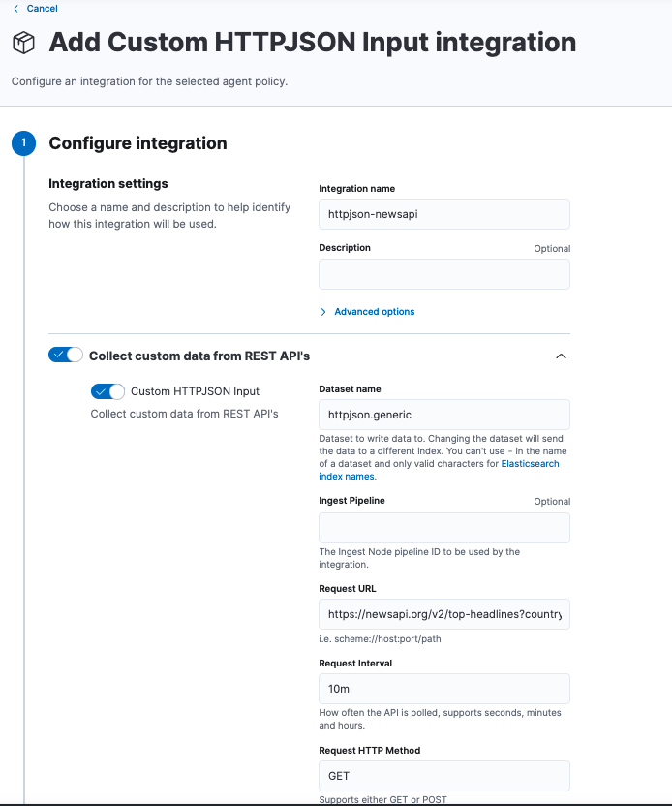This screenshot has width=672, height=806.
Task: Open the Elasticsearch index names link
Action: (530, 463)
